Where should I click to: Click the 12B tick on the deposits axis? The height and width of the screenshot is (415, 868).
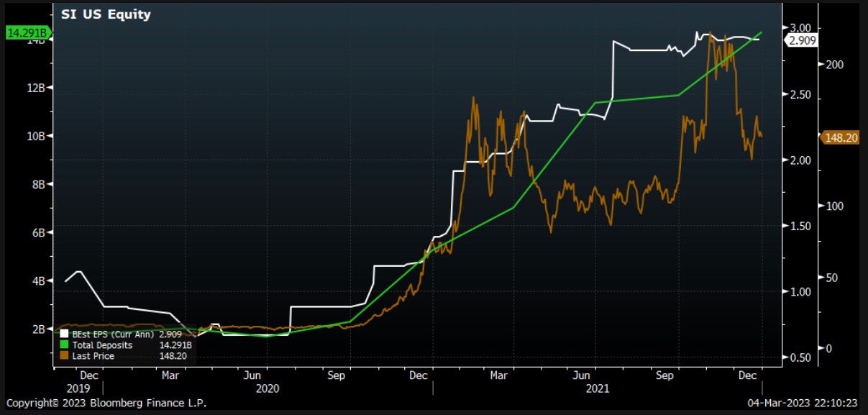click(x=36, y=88)
